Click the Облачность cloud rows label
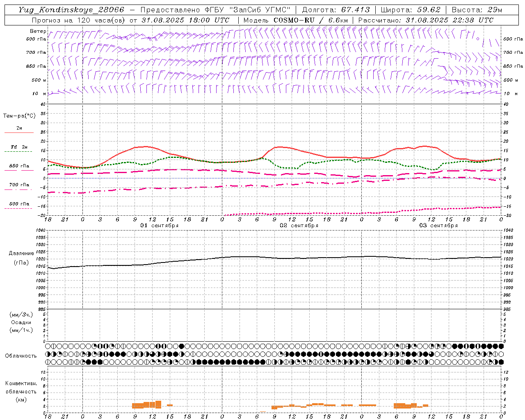 pyautogui.click(x=21, y=356)
